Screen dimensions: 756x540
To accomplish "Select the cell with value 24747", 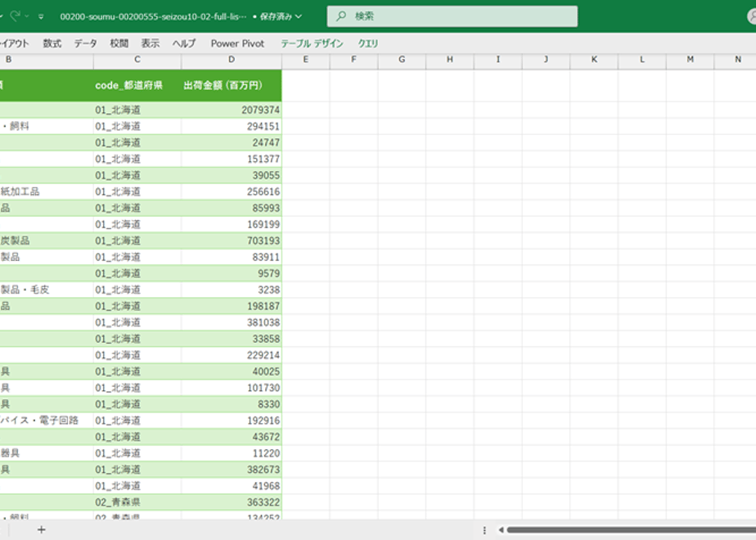I will coord(232,142).
